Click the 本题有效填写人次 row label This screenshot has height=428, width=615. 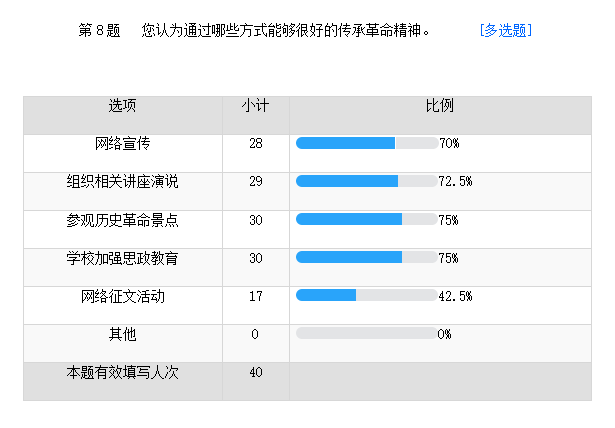(x=123, y=372)
